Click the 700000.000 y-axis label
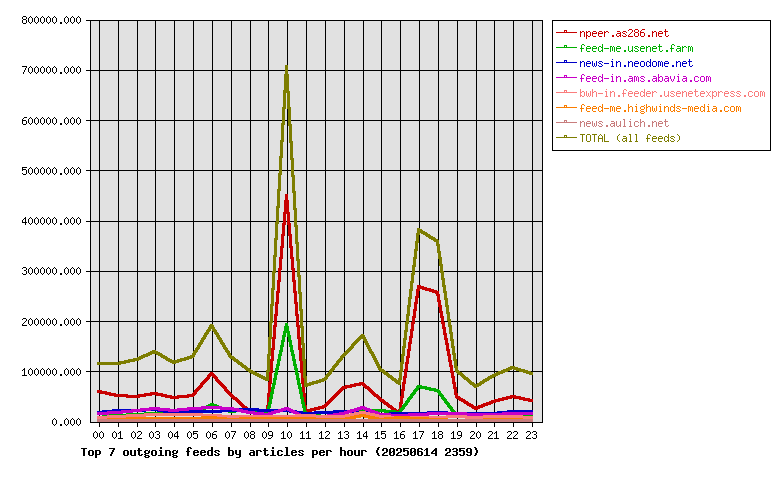The height and width of the screenshot is (480, 780). click(x=51, y=71)
